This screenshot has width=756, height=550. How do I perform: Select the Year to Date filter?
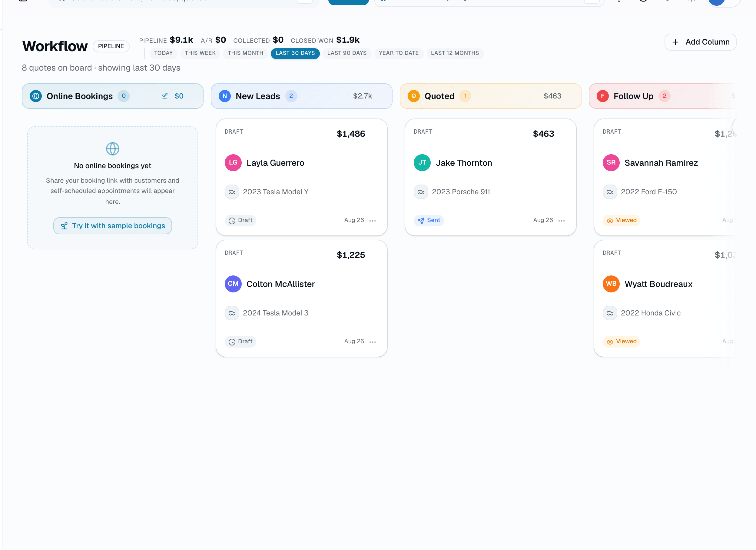pyautogui.click(x=399, y=53)
